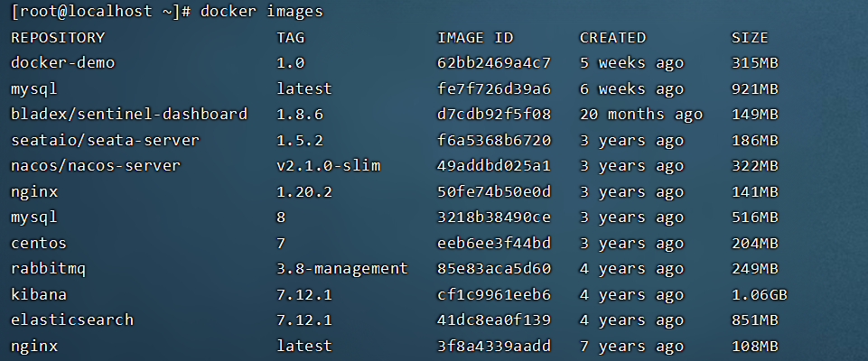The image size is (868, 361).
Task: Click the SIZE column header
Action: 750,38
